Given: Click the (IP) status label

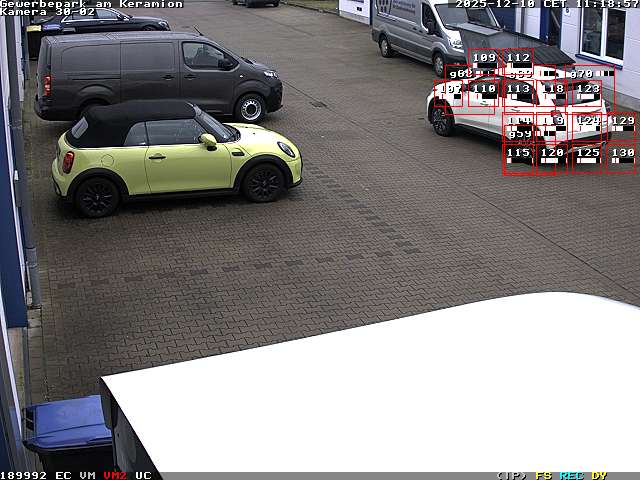Looking at the screenshot, I should pos(511,475).
